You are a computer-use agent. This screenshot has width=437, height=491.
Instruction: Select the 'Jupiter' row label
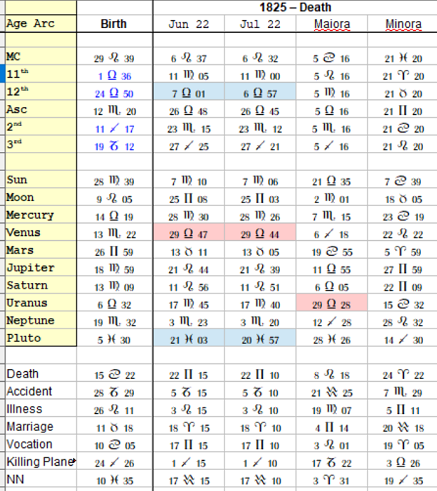pos(30,268)
